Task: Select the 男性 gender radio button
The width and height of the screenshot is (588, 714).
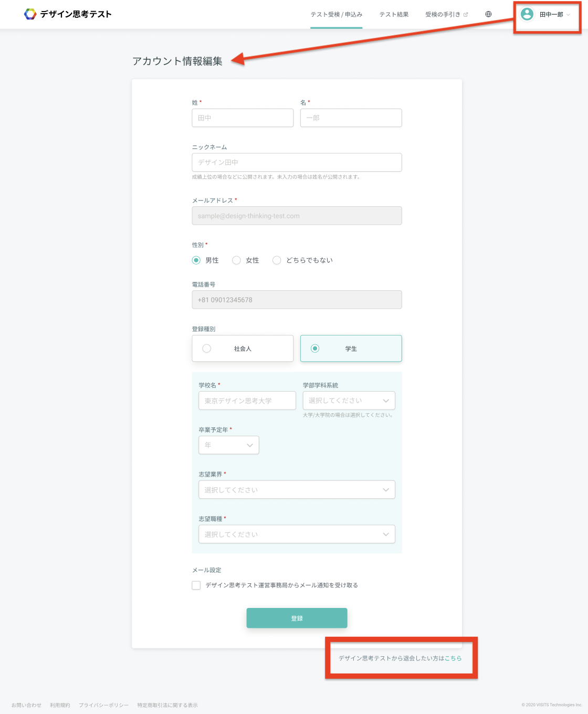Action: tap(196, 260)
